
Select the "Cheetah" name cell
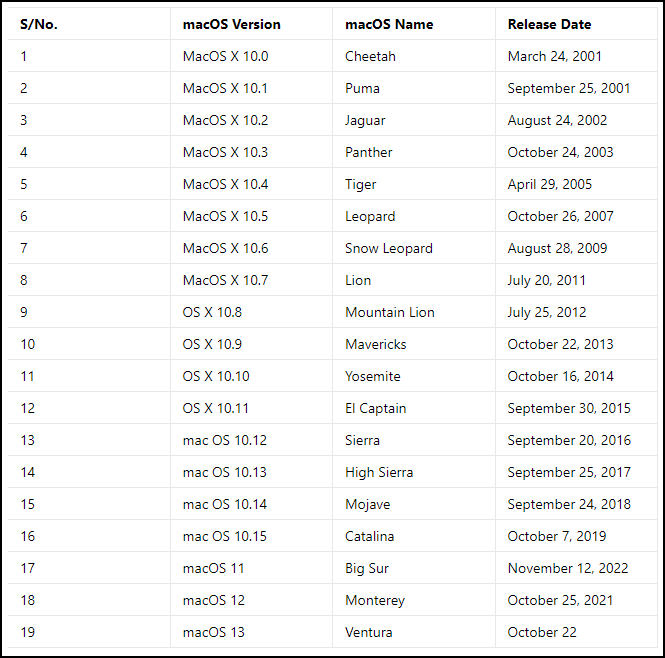[370, 56]
